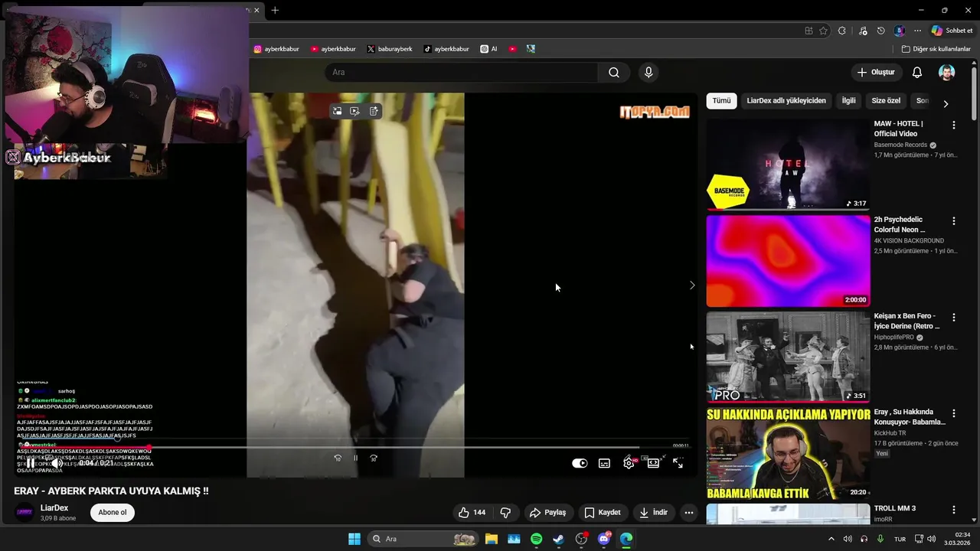Open MAW - HOTEL video thumbnail

coord(788,165)
